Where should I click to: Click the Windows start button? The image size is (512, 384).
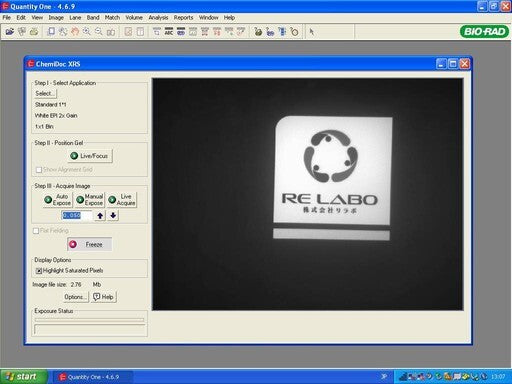click(x=23, y=377)
